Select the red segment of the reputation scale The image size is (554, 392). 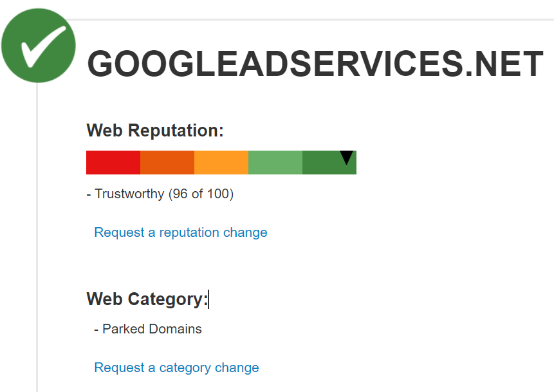pos(113,162)
